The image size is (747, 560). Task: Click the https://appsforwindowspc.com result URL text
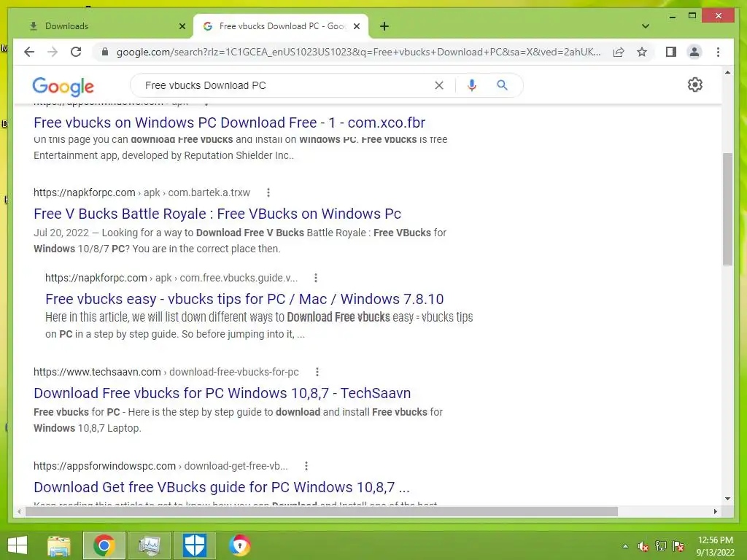coord(160,466)
